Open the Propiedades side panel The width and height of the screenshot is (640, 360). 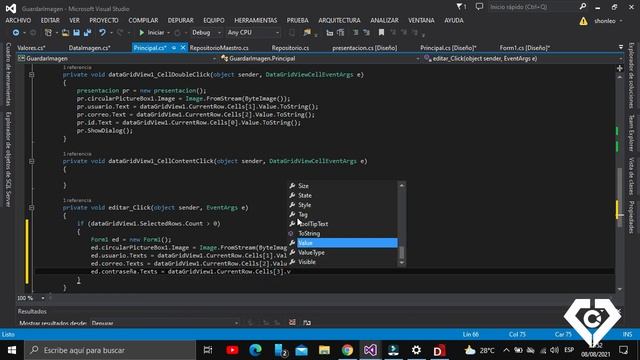coord(631,217)
